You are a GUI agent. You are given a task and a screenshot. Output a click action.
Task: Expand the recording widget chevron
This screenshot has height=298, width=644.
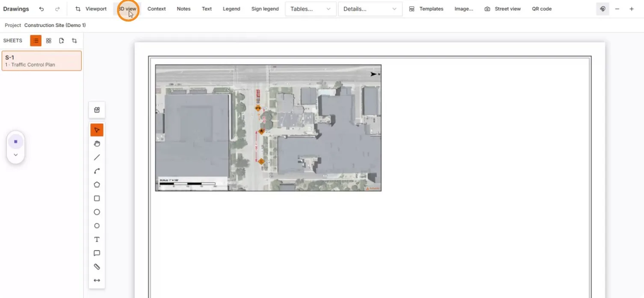tap(16, 155)
